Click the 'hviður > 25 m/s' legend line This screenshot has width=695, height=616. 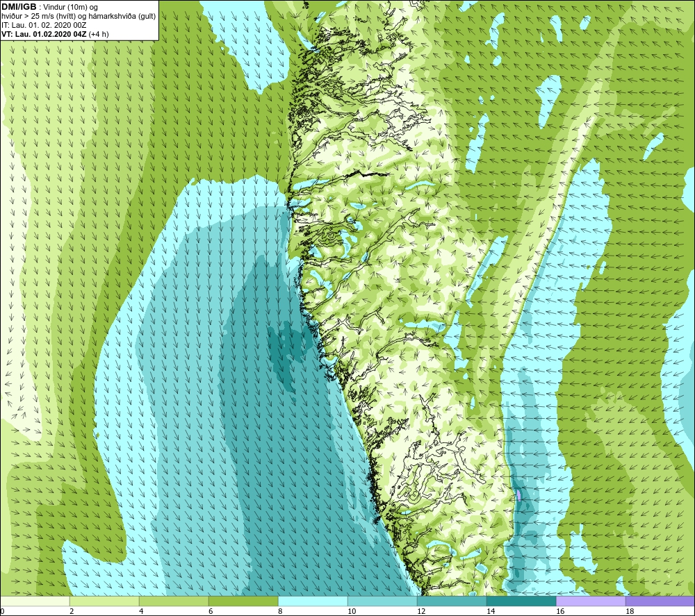pyautogui.click(x=79, y=17)
